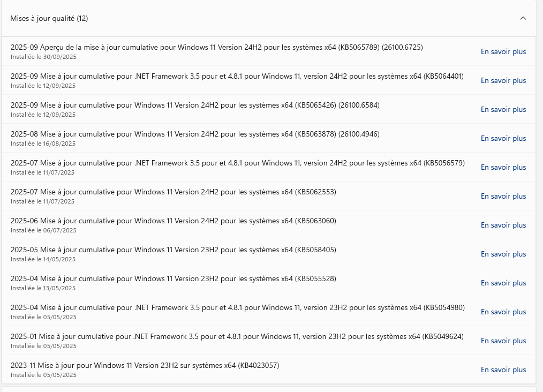Open "En savoir plus" for KB5049624
The width and height of the screenshot is (543, 392).
click(x=503, y=341)
